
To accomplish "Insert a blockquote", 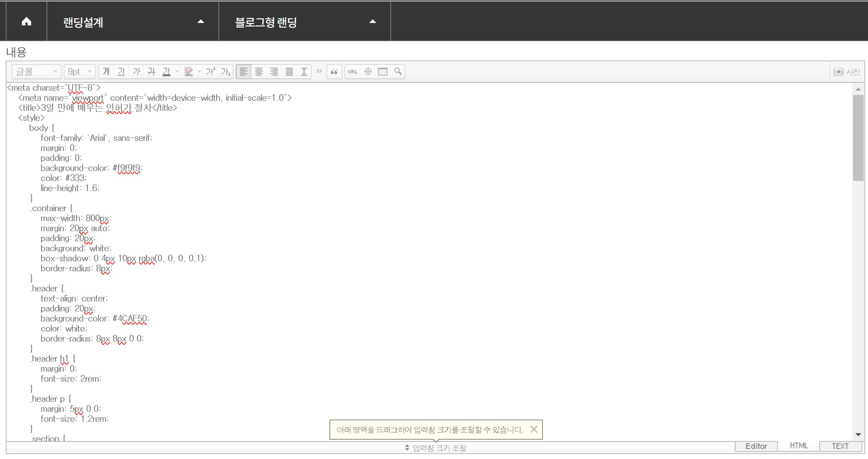I will coord(334,72).
